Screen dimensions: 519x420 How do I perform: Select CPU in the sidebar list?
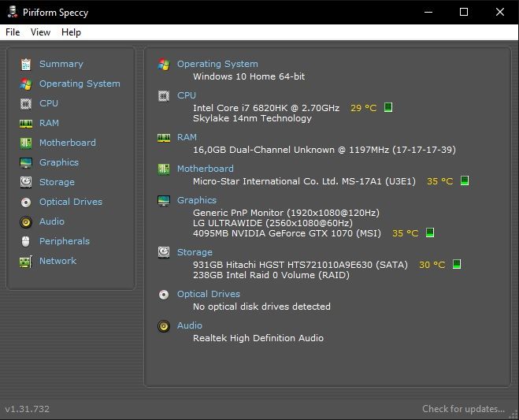pyautogui.click(x=49, y=103)
